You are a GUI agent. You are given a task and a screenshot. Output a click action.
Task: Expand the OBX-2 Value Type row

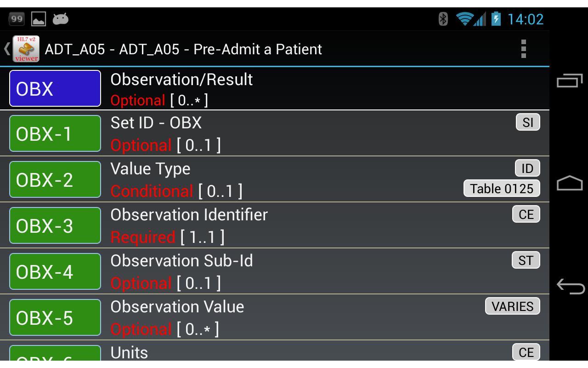tap(276, 179)
